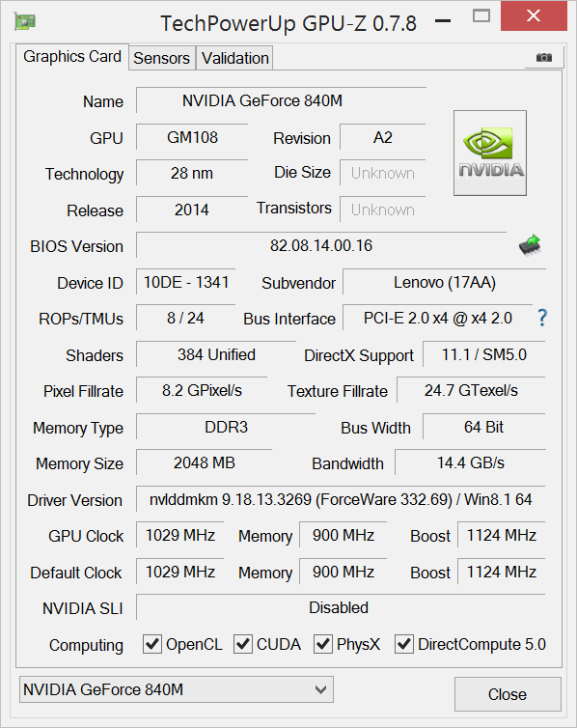
Task: Click the Driver Version field
Action: (341, 499)
